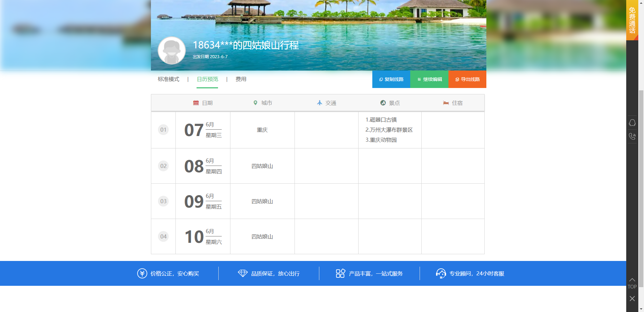Click 价格公正，安心购买 footer text
The width and height of the screenshot is (644, 312).
pyautogui.click(x=174, y=274)
